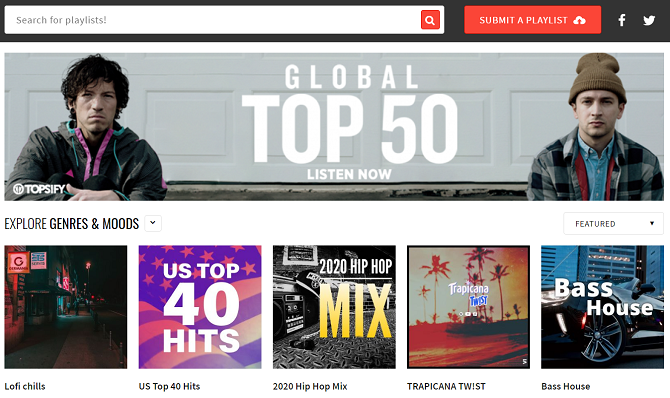
Task: Open the Trapicana Twist cover art
Action: tap(468, 307)
